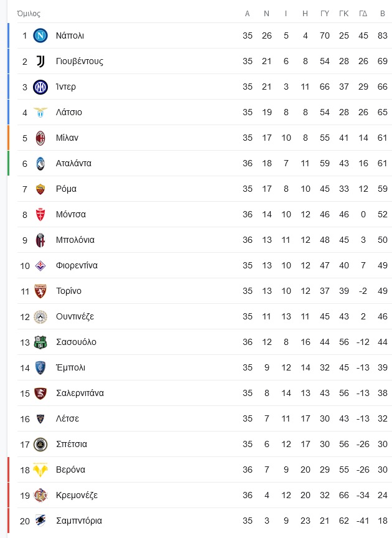Click the Milan crest icon
Viewport: 392px width, 538px height.
[40, 138]
